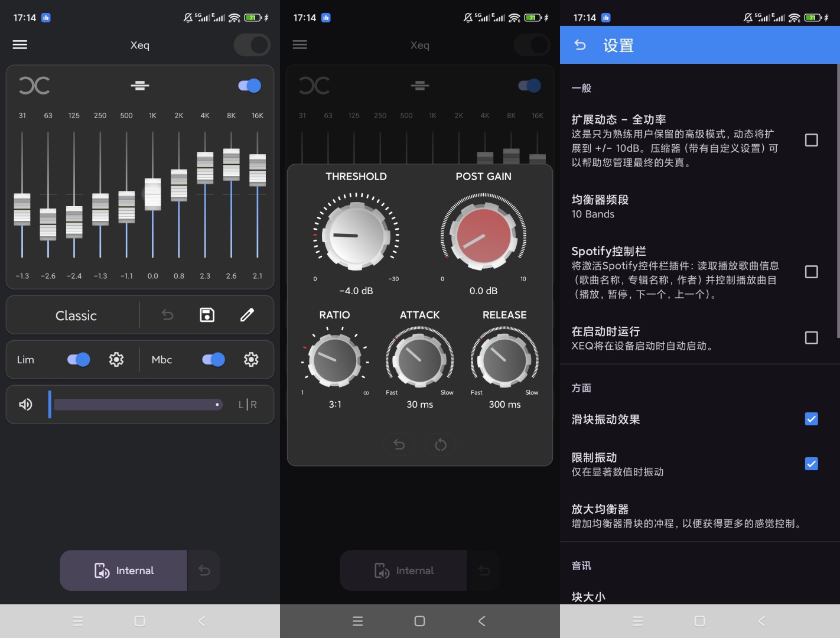
Task: Click the 1K frequency band slider
Action: pyautogui.click(x=152, y=194)
